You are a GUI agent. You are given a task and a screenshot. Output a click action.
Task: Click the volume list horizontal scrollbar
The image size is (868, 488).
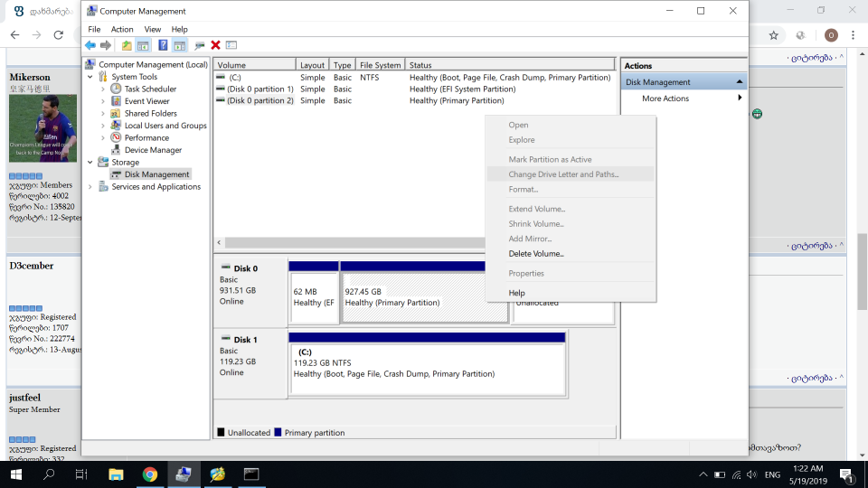click(353, 243)
